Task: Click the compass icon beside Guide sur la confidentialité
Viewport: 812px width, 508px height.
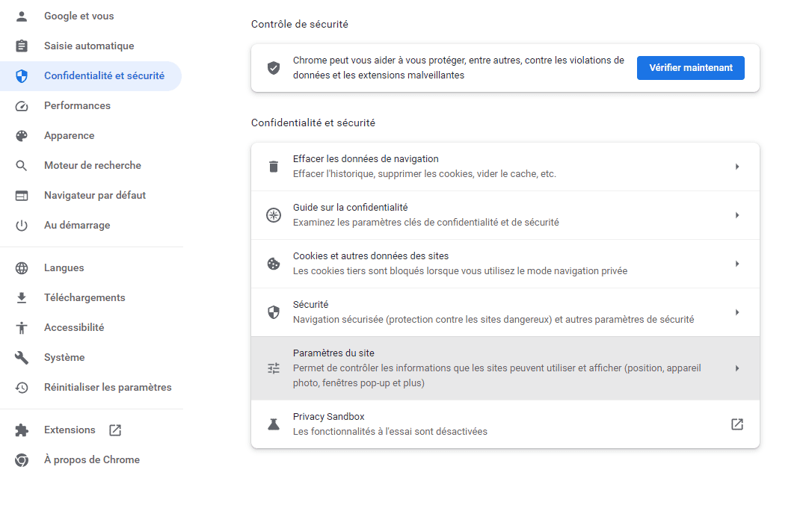Action: point(274,215)
